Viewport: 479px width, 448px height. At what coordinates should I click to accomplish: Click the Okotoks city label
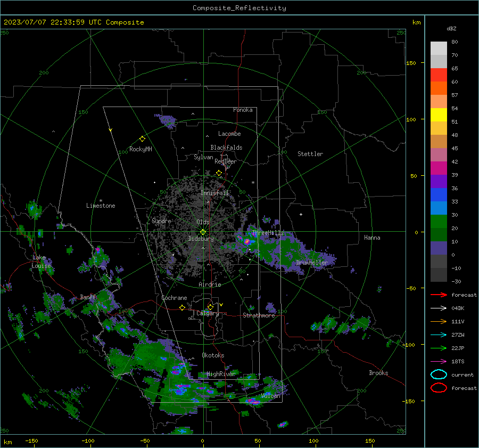(213, 355)
